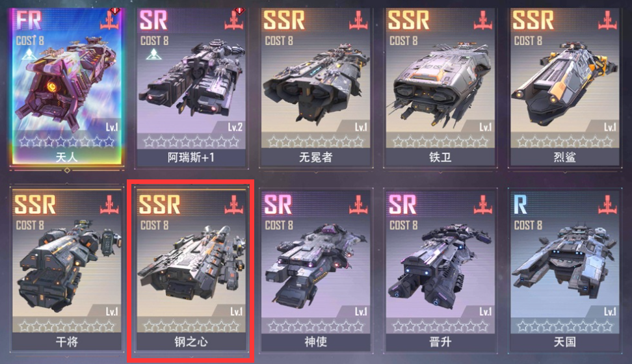Select the 天人 FR ship card
This screenshot has width=632, height=364.
pyautogui.click(x=67, y=86)
